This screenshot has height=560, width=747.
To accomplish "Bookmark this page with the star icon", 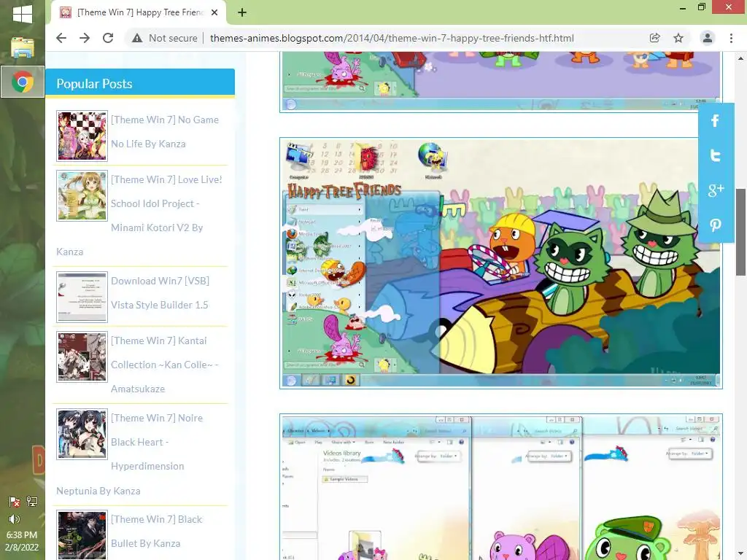I will 678,38.
